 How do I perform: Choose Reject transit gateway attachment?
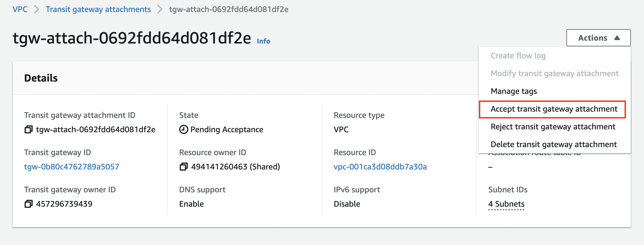coord(553,127)
